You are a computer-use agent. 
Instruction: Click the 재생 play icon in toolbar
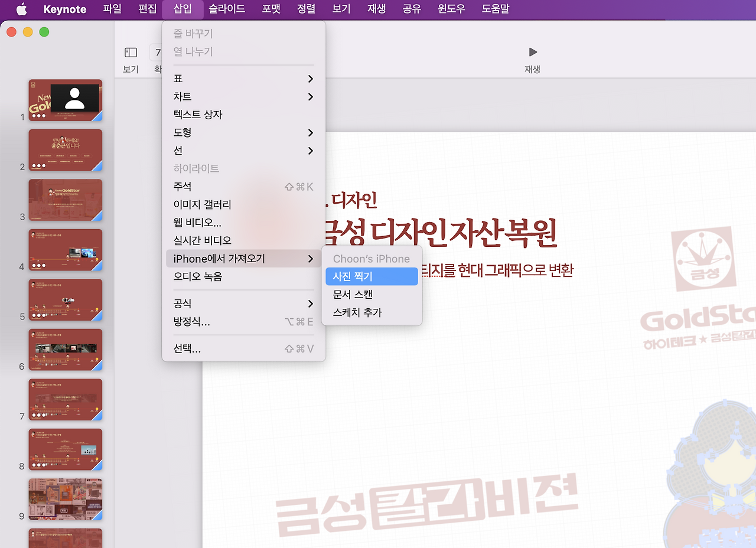click(533, 52)
